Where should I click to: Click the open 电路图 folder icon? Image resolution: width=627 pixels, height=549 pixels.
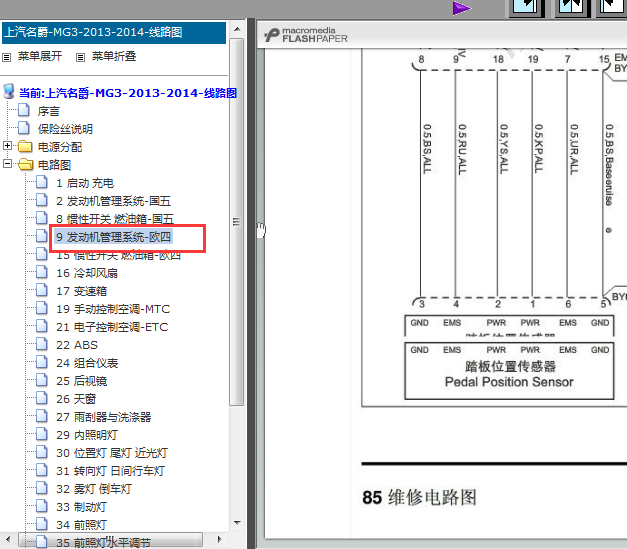click(x=26, y=164)
